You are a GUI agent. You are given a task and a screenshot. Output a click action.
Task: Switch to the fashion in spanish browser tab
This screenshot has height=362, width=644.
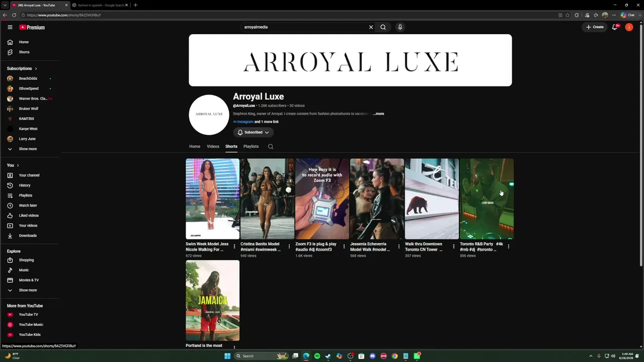pyautogui.click(x=100, y=5)
